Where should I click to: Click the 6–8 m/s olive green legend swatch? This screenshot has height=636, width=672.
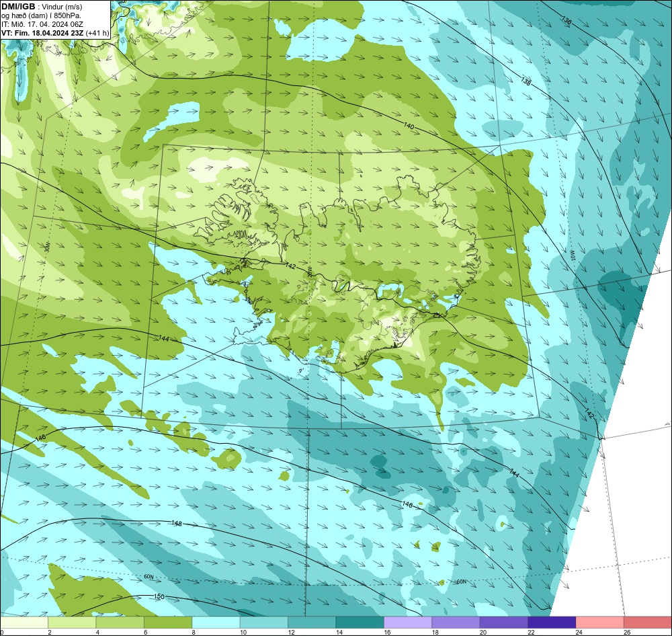(168, 622)
